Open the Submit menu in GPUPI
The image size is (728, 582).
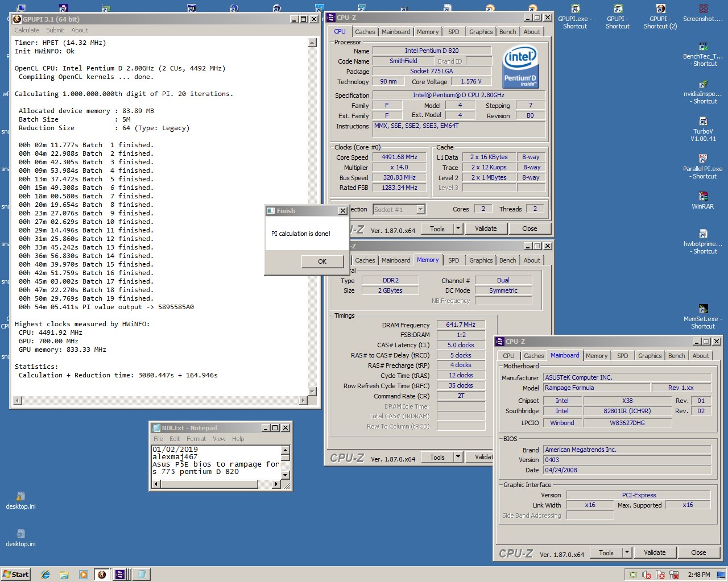point(55,30)
